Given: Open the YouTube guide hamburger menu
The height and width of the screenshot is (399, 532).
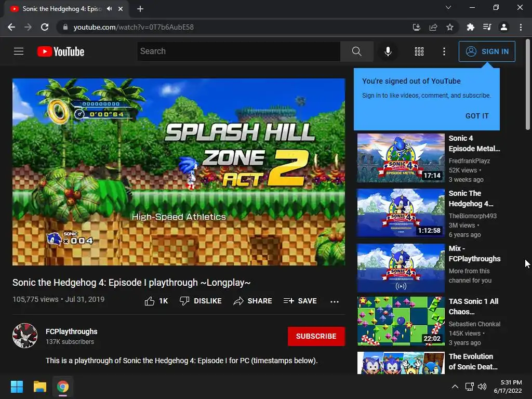Looking at the screenshot, I should click(19, 51).
